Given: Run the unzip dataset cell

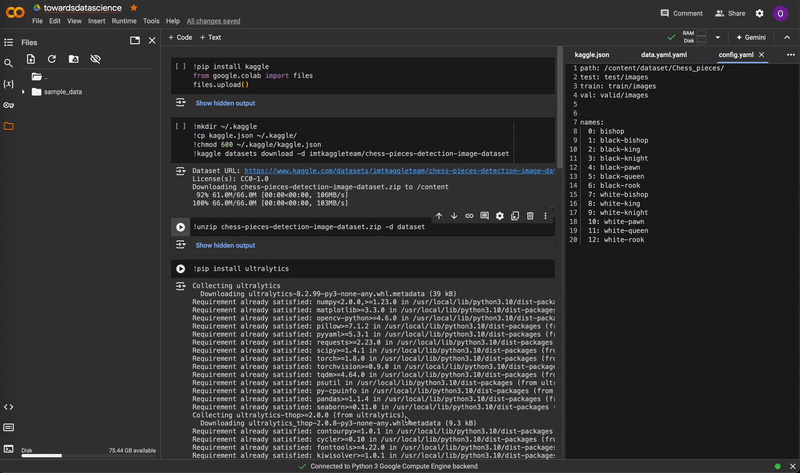Looking at the screenshot, I should (181, 227).
